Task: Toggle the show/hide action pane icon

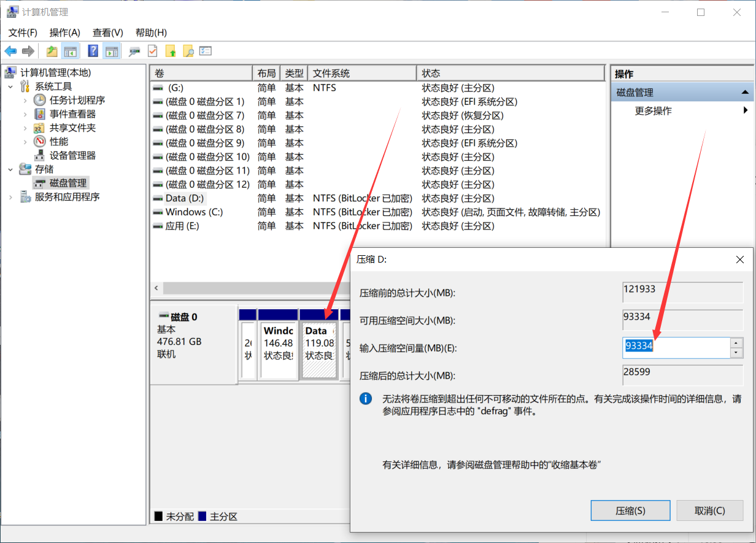Action: [x=113, y=50]
